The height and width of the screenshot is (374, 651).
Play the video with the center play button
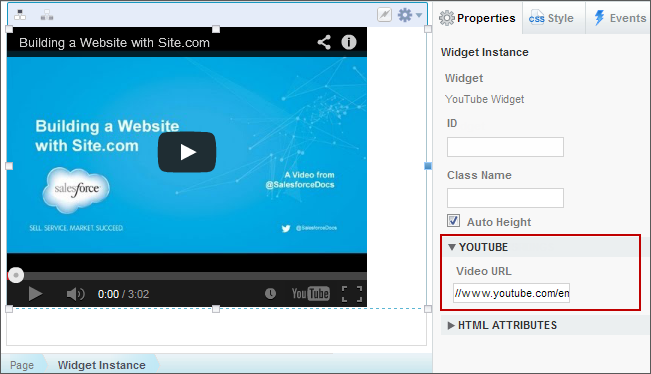(x=187, y=152)
